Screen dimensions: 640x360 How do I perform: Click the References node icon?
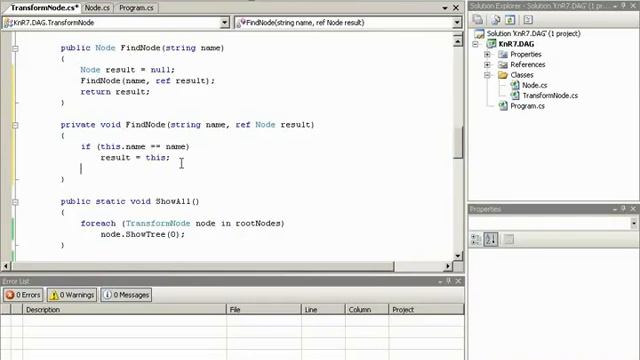point(503,64)
